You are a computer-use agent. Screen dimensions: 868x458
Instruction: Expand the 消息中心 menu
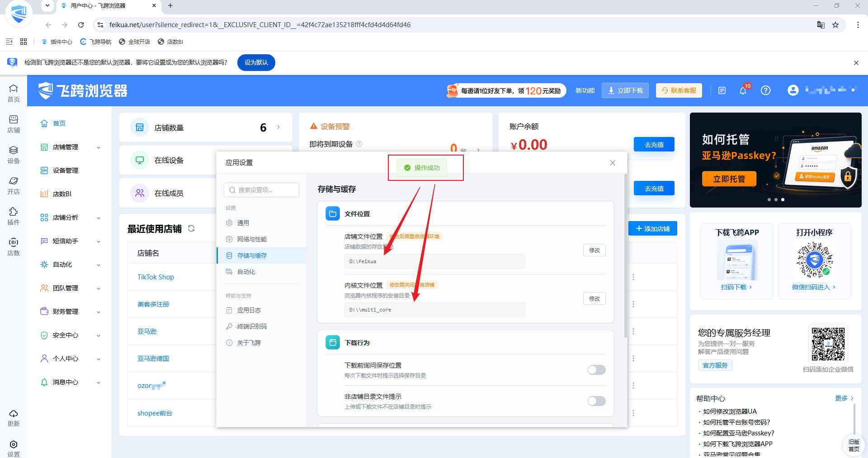70,382
